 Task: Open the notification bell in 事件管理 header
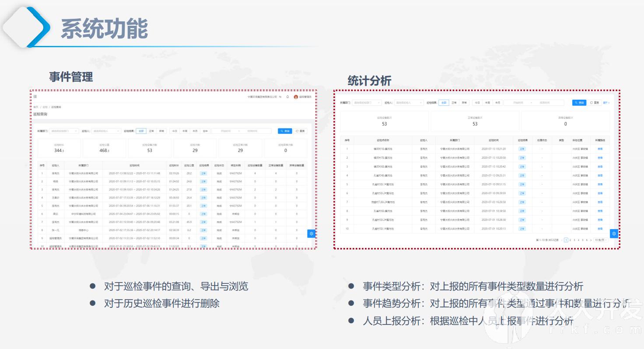(287, 97)
